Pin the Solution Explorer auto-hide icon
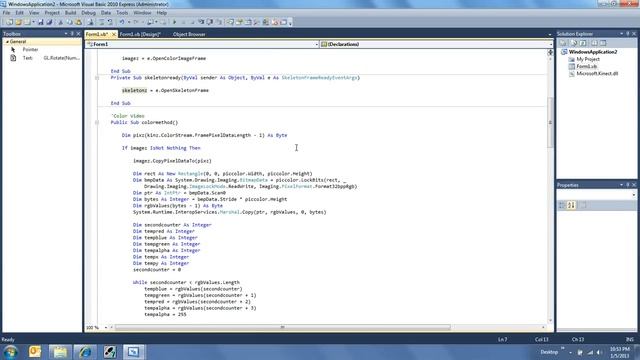Viewport: 640px width, 360px height. (628, 34)
